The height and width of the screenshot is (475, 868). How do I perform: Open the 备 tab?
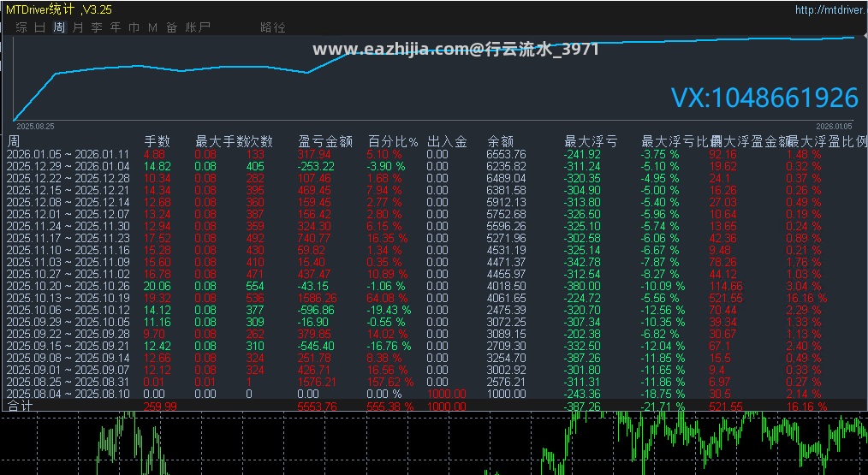[x=171, y=27]
